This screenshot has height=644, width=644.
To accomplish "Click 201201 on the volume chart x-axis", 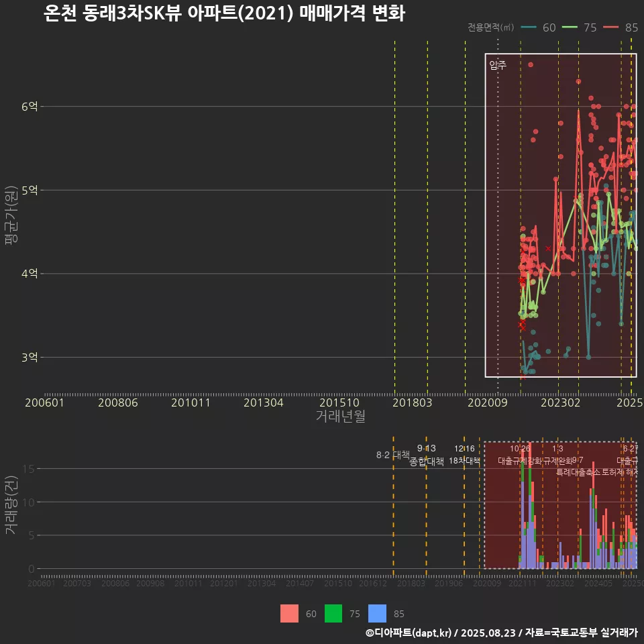I will pos(224,583).
